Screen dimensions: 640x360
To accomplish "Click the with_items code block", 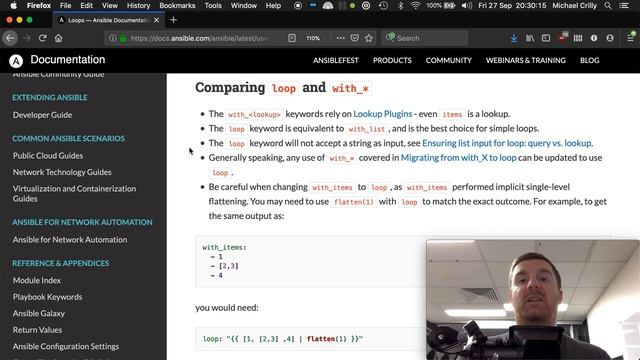I will (310, 261).
